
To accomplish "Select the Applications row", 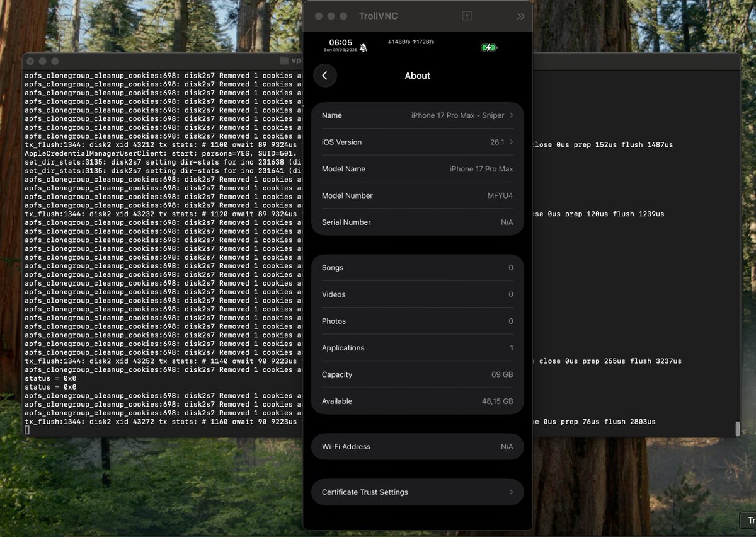I will pos(417,348).
